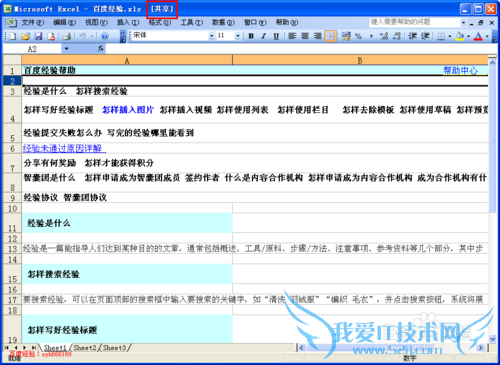Image resolution: width=500 pixels, height=365 pixels.
Task: Open the 窗口 menu
Action: click(x=255, y=23)
